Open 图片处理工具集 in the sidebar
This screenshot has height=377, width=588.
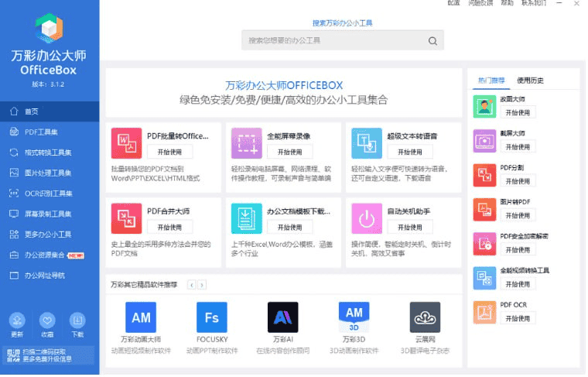click(50, 173)
